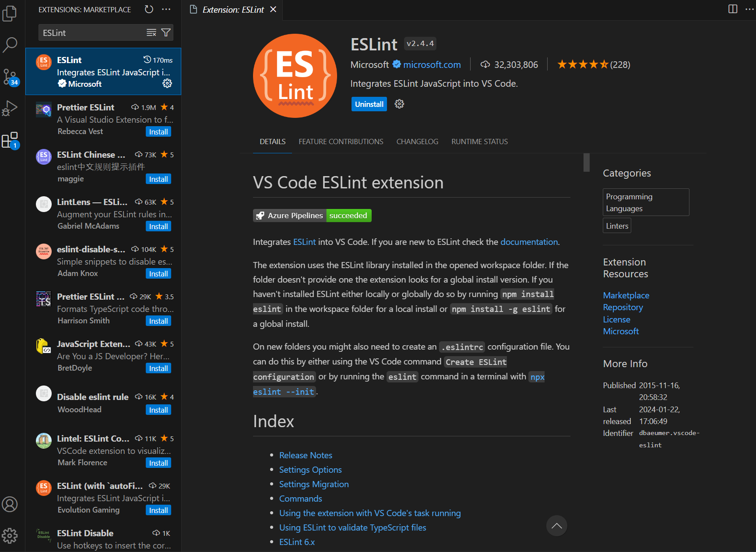Switch to the Runtime Status tab
This screenshot has width=756, height=552.
point(480,142)
